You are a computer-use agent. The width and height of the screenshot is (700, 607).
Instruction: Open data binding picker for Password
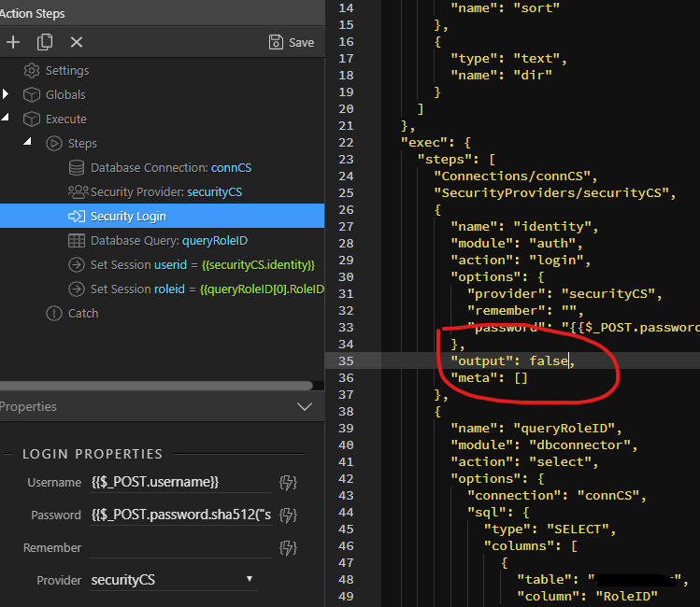tap(288, 515)
